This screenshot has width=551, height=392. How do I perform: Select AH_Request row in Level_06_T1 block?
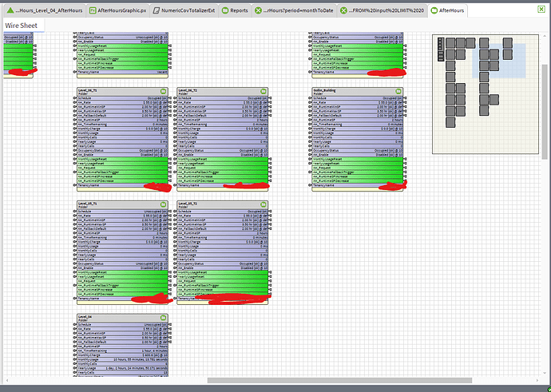click(x=122, y=168)
